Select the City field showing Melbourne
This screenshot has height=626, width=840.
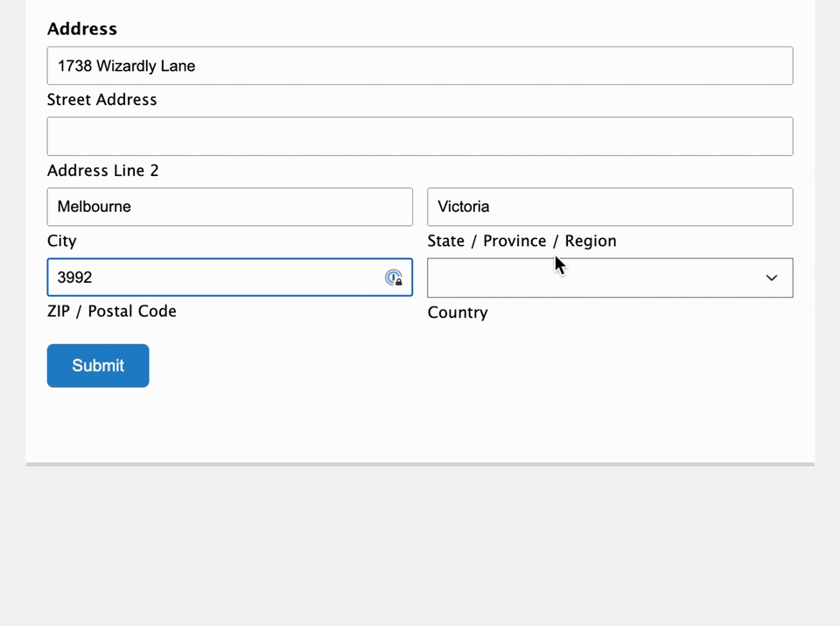[x=230, y=207]
